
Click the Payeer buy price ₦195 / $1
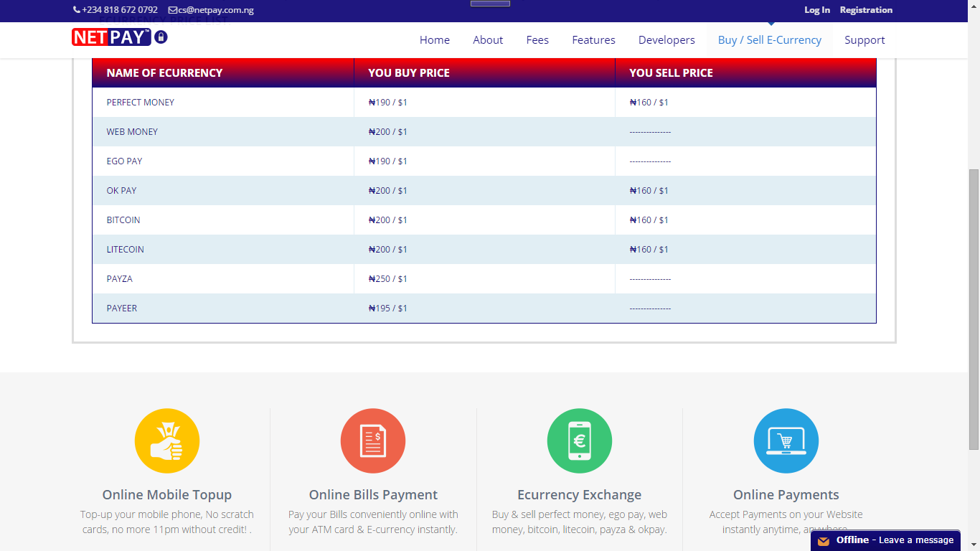coord(387,309)
